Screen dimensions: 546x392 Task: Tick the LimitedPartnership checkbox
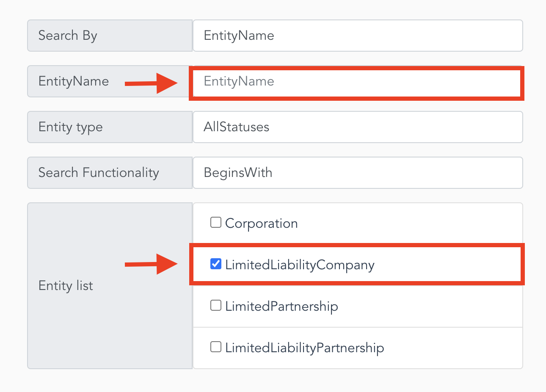(x=216, y=305)
